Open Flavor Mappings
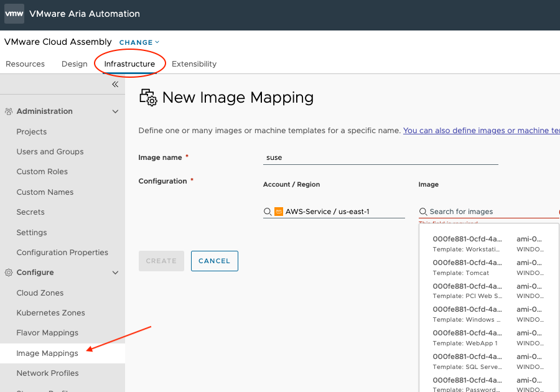 click(47, 333)
